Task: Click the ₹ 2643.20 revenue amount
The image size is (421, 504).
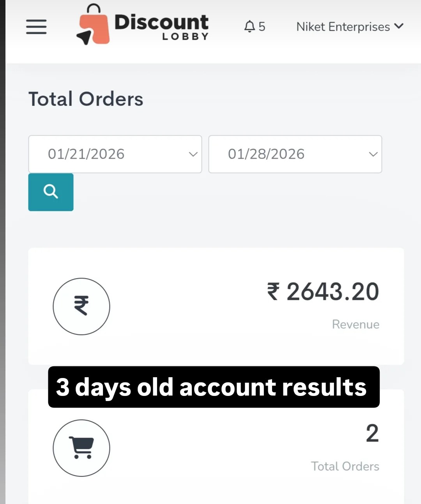Action: (323, 292)
